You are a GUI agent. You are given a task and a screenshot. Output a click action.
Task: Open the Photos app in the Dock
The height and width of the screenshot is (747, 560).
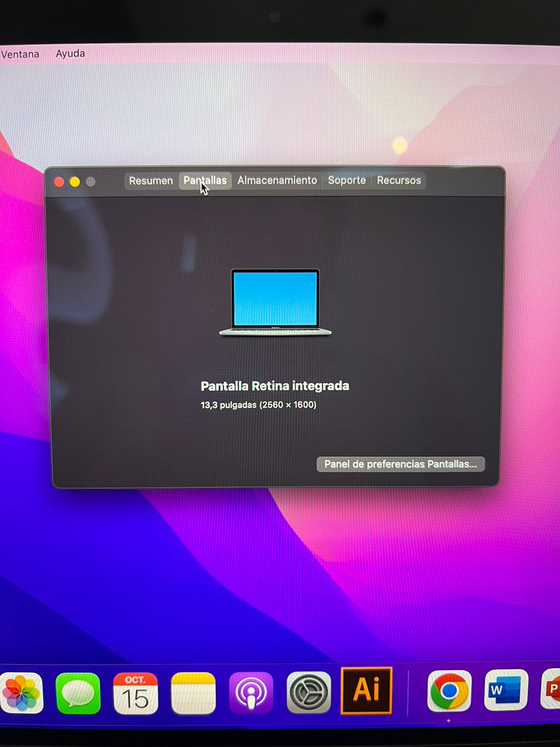pyautogui.click(x=21, y=693)
